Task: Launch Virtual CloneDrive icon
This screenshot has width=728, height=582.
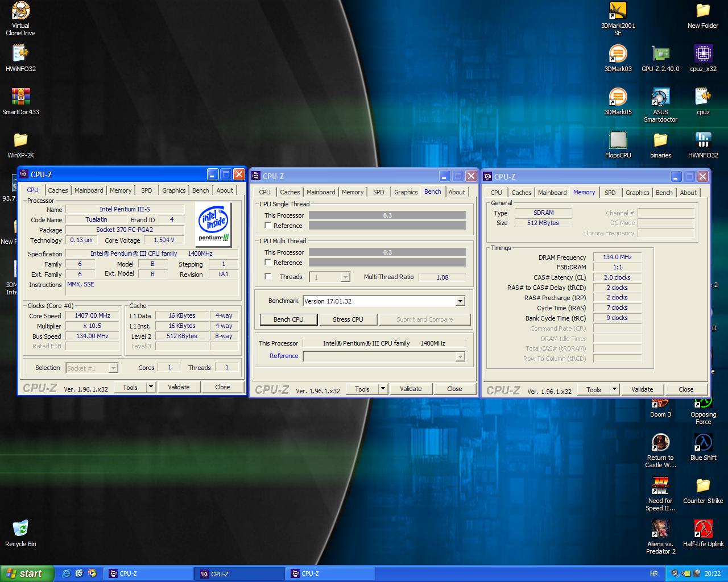Action: point(20,11)
